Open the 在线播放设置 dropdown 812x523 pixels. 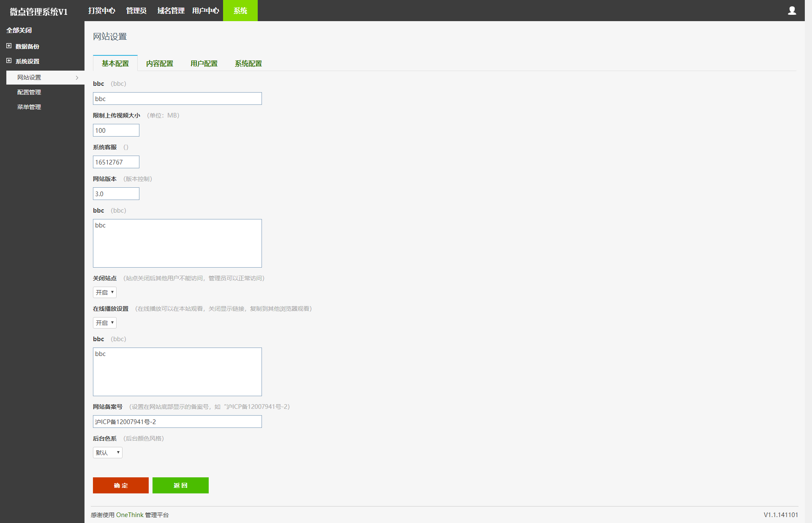(105, 323)
